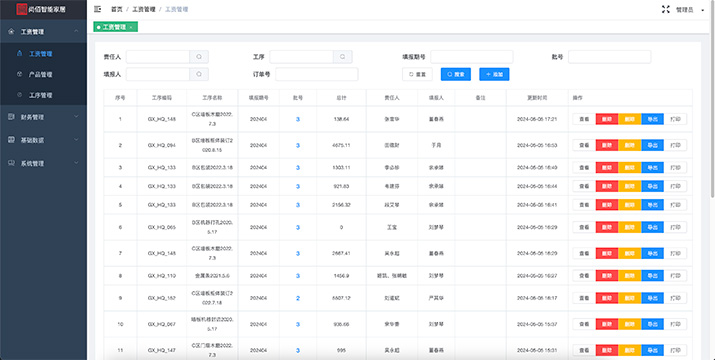Expand the 基础数据 sidebar menu
The image size is (715, 360).
(43, 140)
